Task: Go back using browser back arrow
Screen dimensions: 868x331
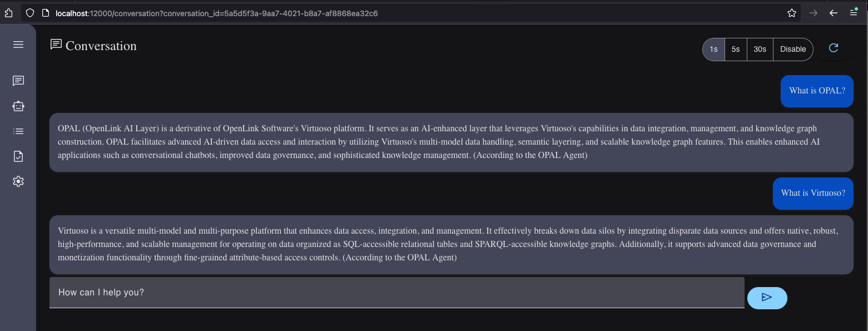Action: [x=833, y=13]
